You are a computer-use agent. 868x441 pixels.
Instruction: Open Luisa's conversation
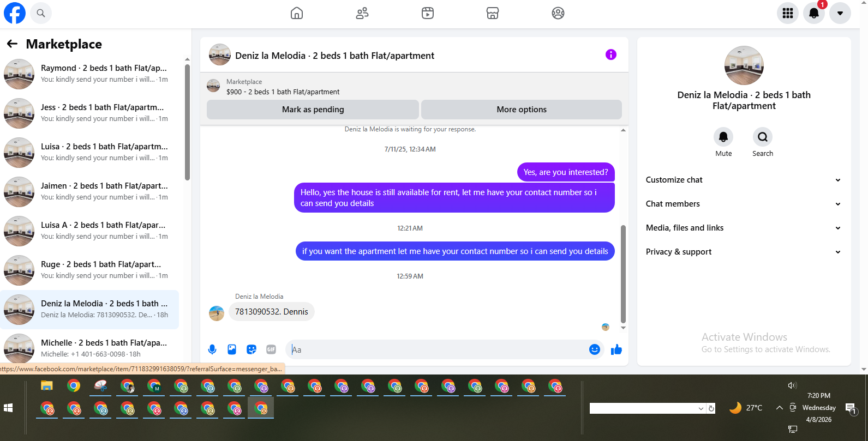(90, 153)
